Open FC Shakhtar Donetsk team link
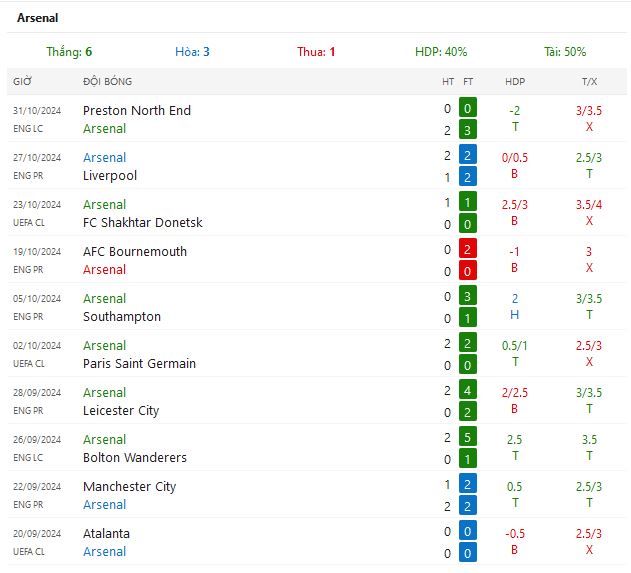The height and width of the screenshot is (573, 631). (142, 223)
